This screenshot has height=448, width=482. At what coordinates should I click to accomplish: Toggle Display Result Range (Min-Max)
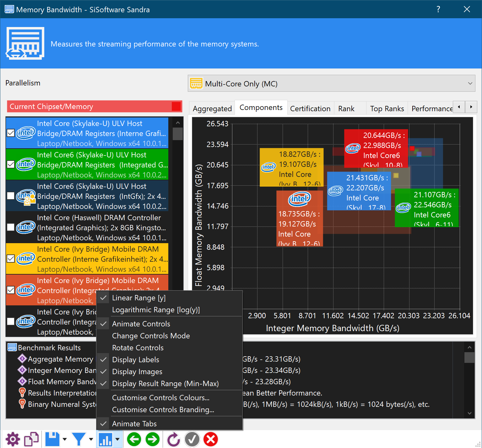click(x=169, y=383)
